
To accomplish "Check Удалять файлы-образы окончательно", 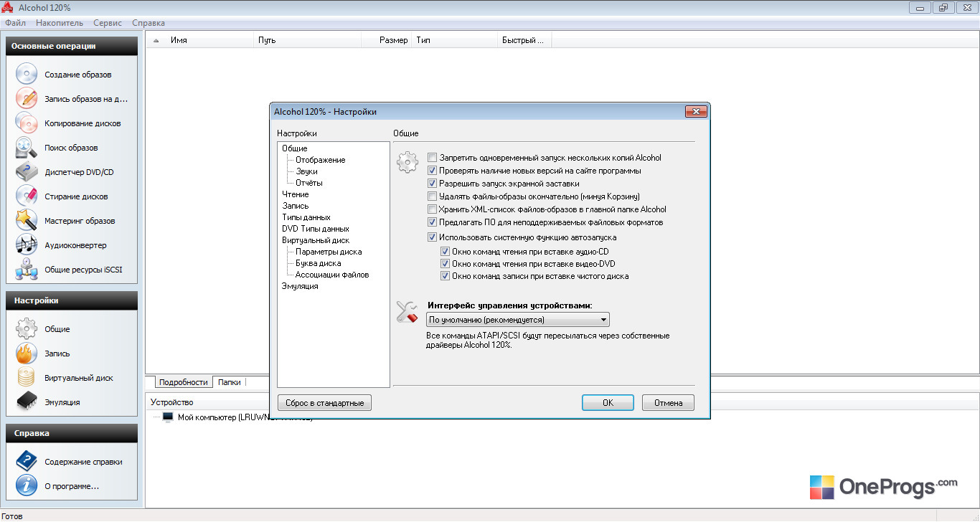I will pyautogui.click(x=432, y=196).
